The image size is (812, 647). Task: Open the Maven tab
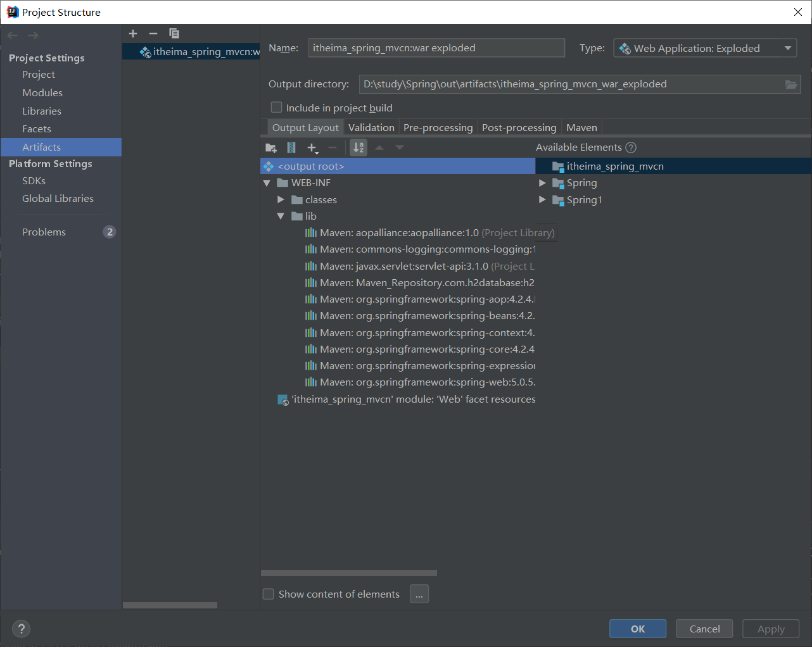tap(581, 127)
